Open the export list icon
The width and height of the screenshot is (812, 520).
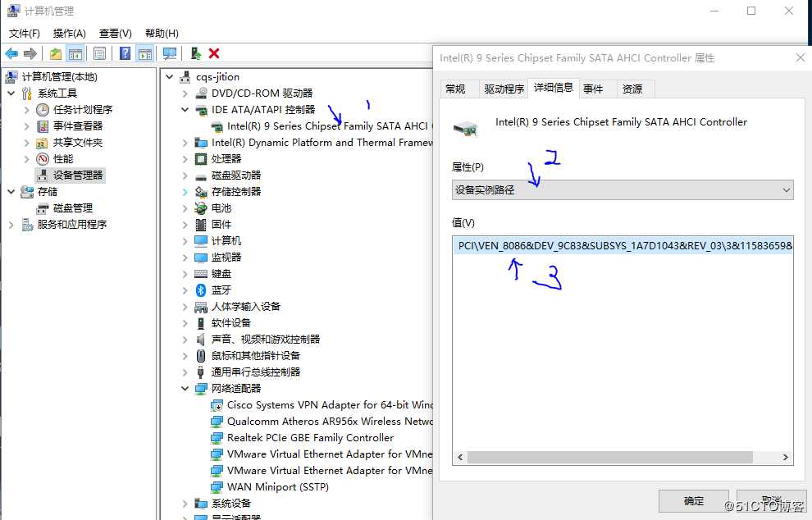54,52
